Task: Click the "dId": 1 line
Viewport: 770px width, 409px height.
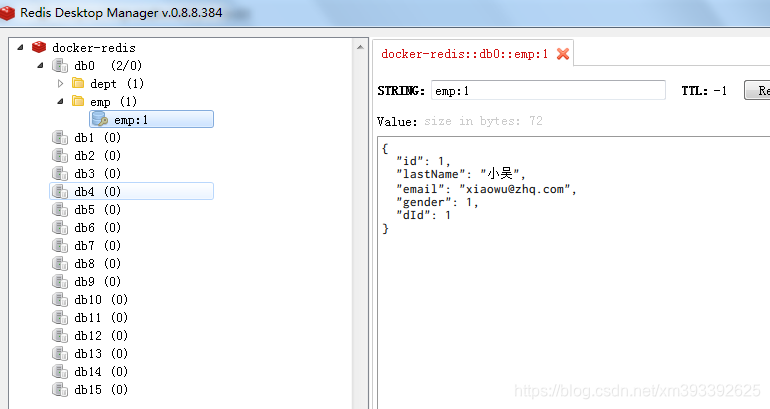Action: tap(423, 215)
